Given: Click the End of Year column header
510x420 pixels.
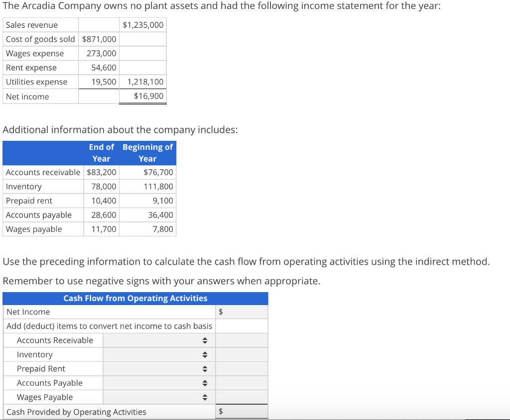Looking at the screenshot, I should (x=102, y=153).
